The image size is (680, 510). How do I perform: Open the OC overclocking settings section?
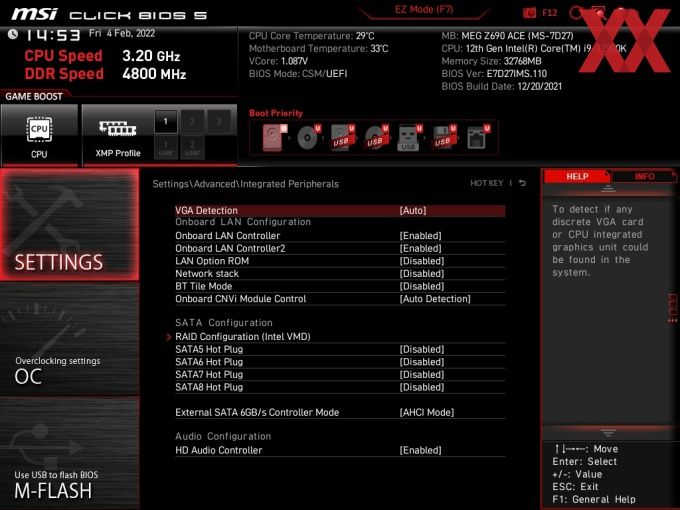click(69, 340)
